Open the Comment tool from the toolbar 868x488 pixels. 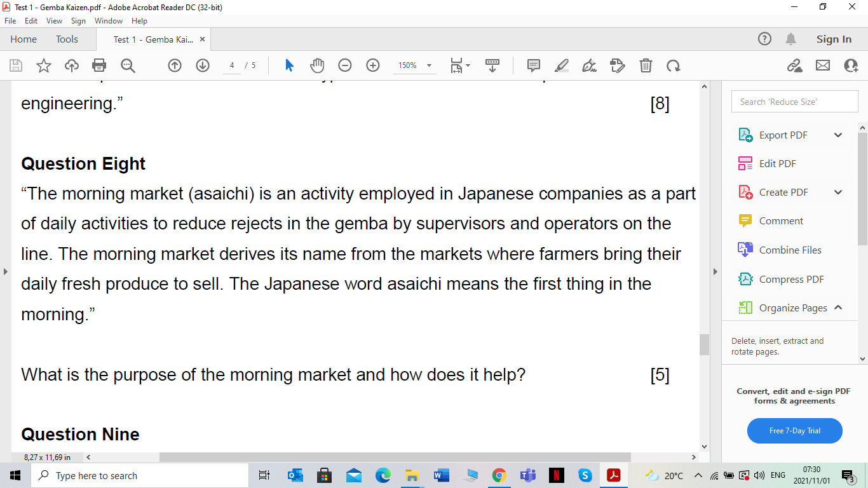pos(532,65)
